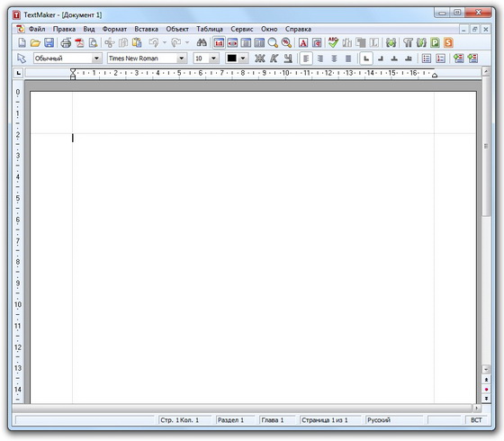This screenshot has height=441, width=504.
Task: Open Find with binoculars icon
Action: tap(202, 42)
